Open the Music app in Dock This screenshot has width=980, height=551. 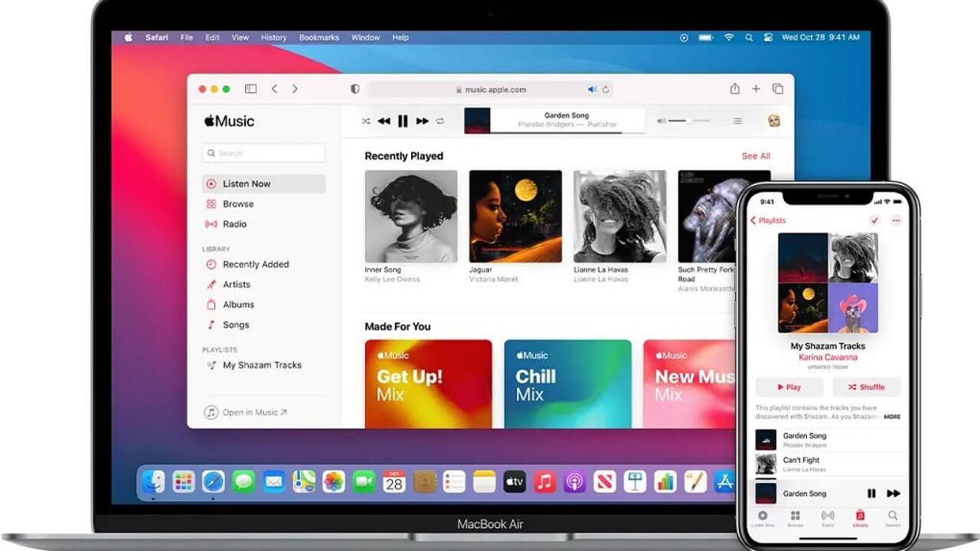pos(544,481)
